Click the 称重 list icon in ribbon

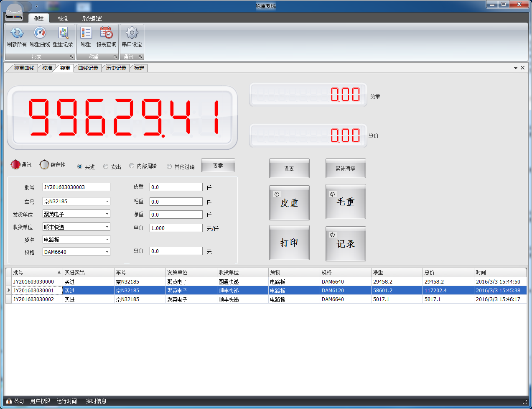tap(86, 33)
